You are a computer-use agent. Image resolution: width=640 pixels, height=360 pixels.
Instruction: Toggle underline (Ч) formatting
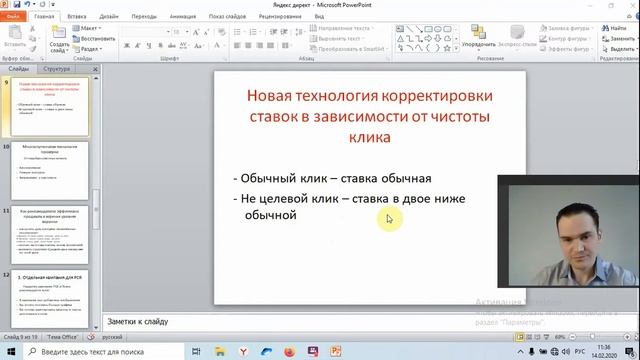tap(149, 45)
